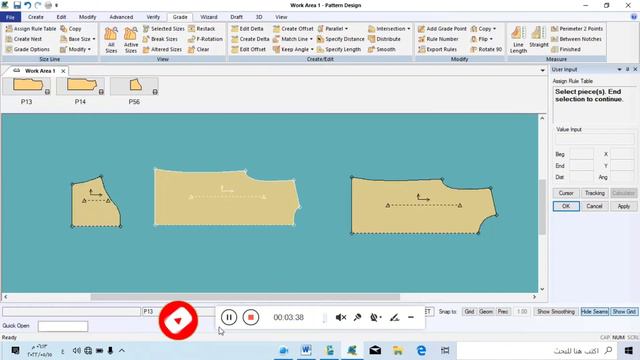Switch to Draft ribbon tab
The width and height of the screenshot is (640, 360).
236,17
